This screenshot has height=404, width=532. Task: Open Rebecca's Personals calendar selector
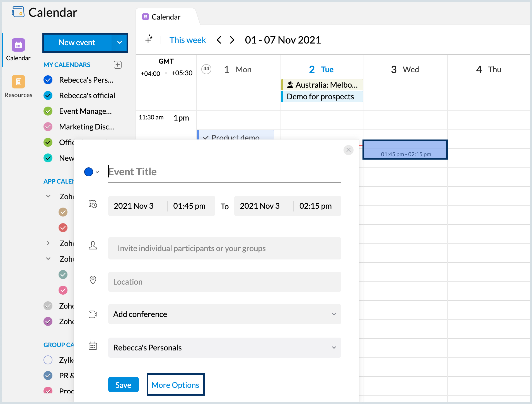pos(224,348)
